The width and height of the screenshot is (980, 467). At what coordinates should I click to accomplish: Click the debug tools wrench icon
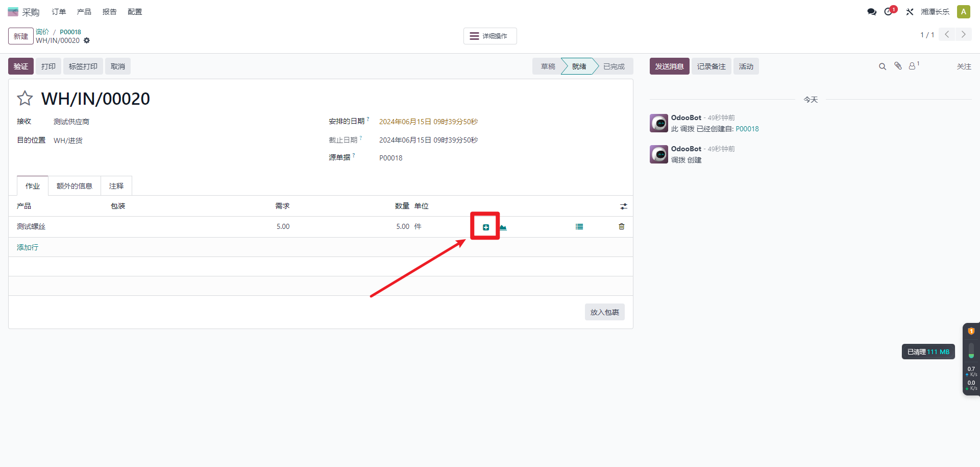(x=910, y=12)
